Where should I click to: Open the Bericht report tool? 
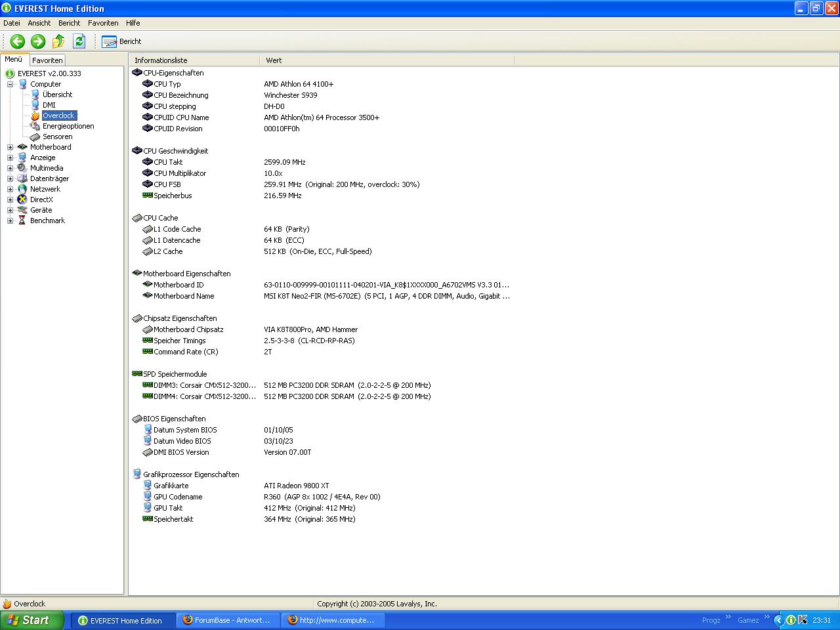(x=121, y=41)
